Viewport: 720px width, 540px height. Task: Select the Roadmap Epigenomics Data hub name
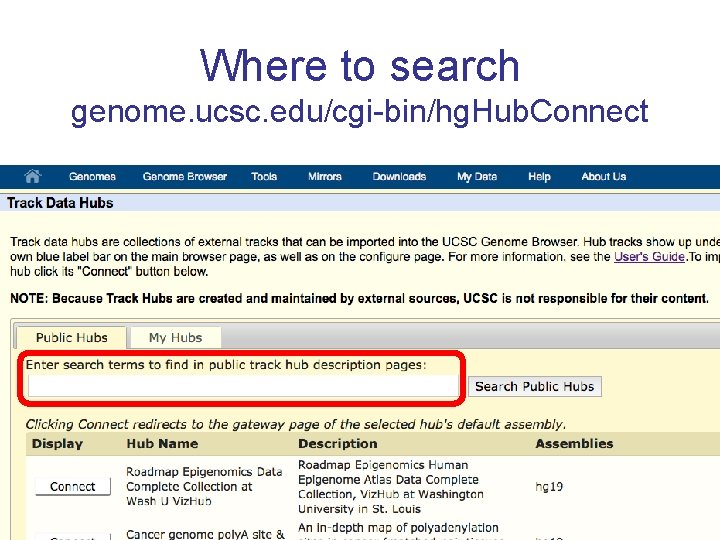(x=204, y=486)
